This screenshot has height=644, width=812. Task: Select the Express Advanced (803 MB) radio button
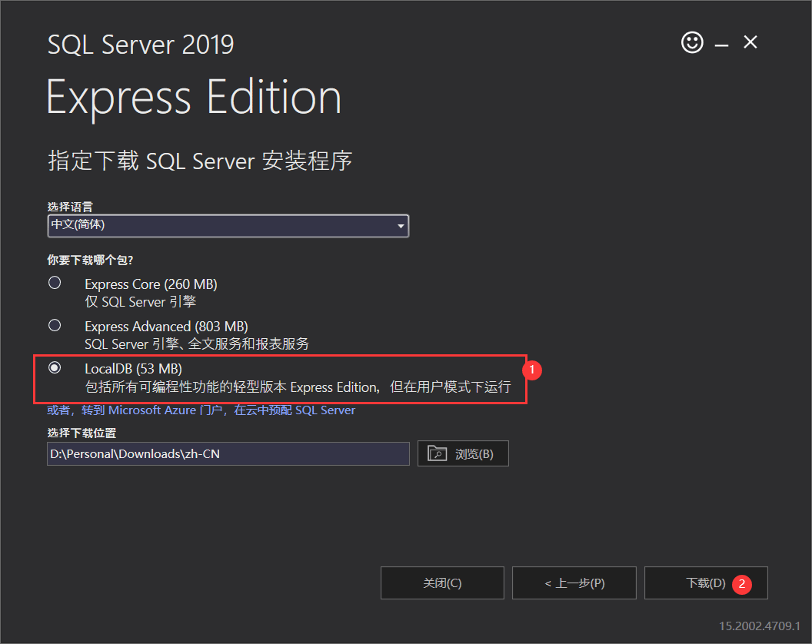click(x=55, y=325)
